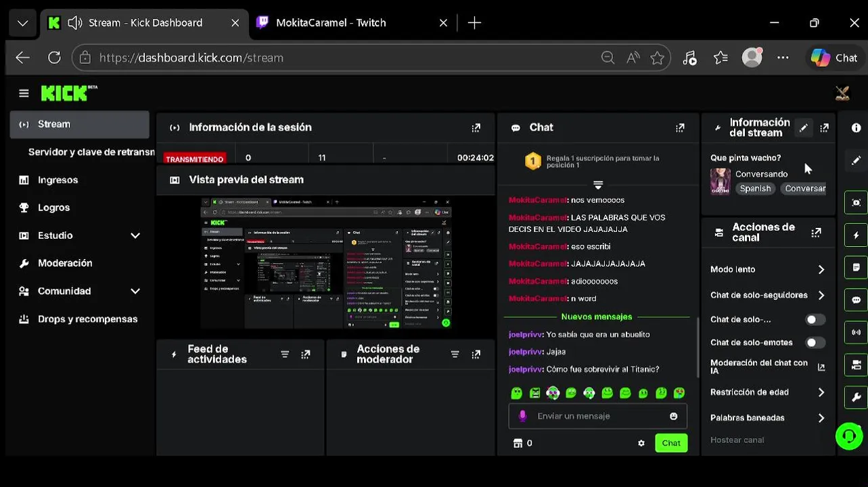Add this page to favorites star
Screen dimensions: 868x487
pyautogui.click(x=657, y=58)
